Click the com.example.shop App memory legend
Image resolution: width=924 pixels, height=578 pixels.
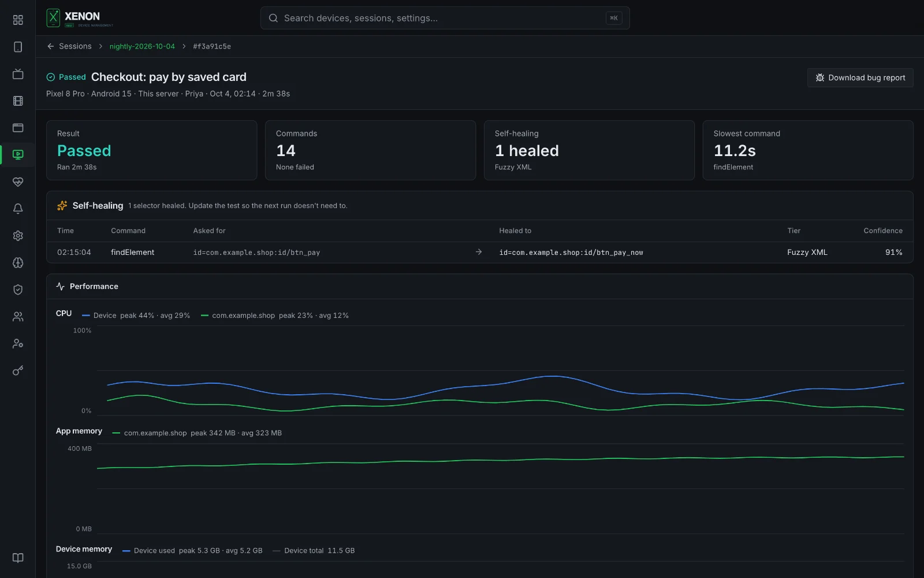(197, 433)
